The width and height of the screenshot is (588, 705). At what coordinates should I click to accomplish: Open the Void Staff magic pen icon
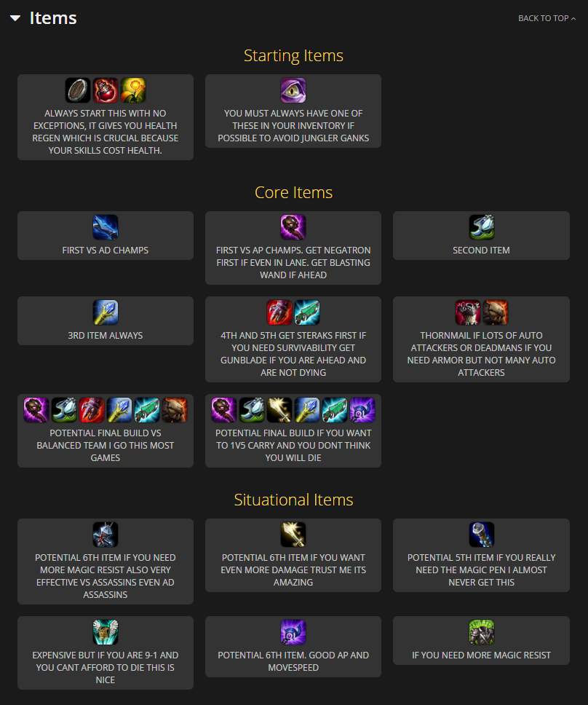tap(482, 535)
